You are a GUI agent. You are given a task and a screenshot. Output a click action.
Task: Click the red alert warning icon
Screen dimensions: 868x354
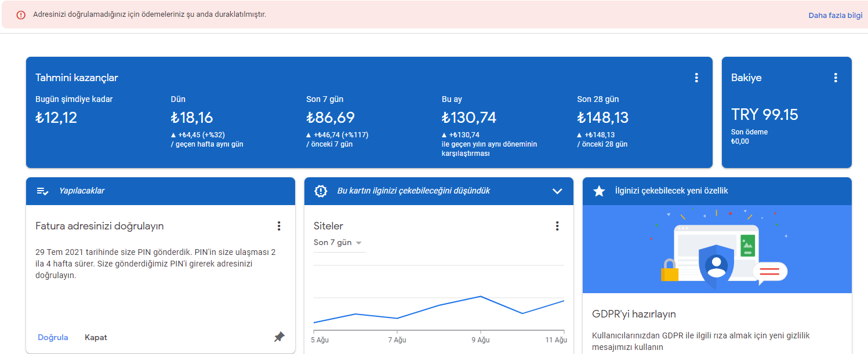[x=21, y=14]
